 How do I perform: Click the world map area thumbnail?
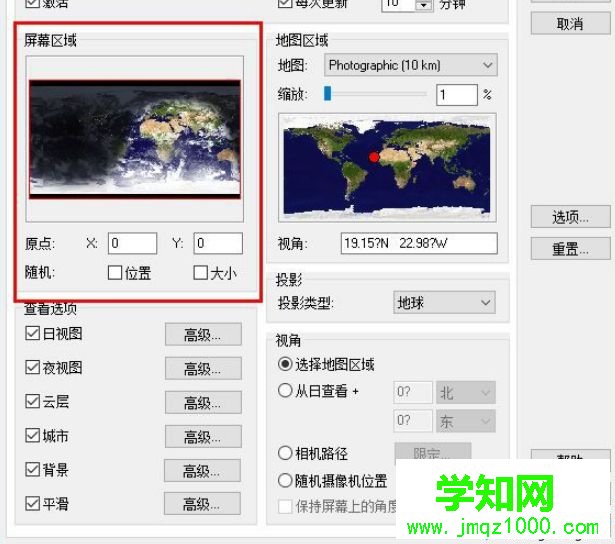(x=387, y=167)
